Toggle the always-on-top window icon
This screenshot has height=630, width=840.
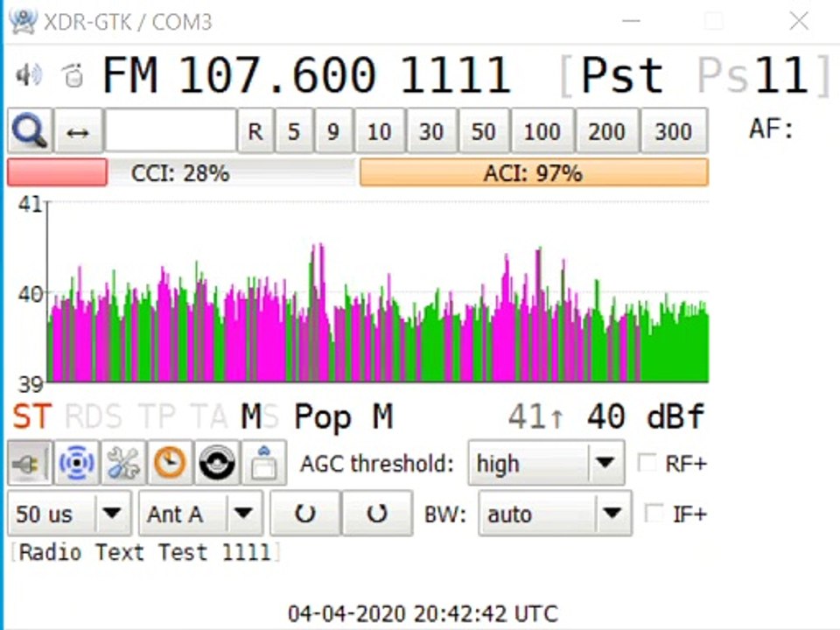263,463
